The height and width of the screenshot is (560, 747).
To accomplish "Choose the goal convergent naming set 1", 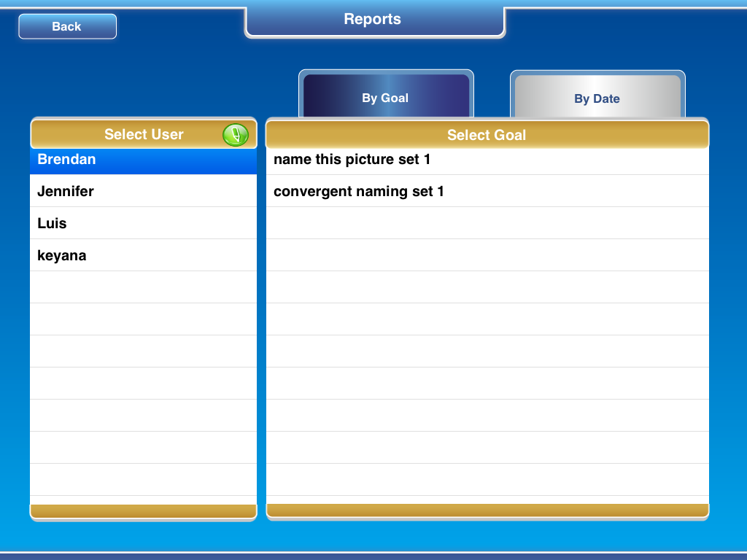I will (x=487, y=191).
